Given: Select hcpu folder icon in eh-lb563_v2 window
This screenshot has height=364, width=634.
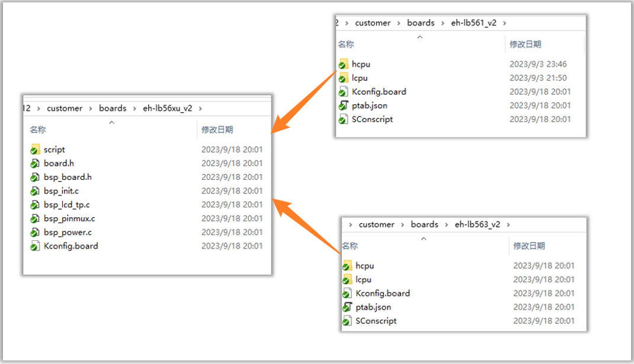Looking at the screenshot, I should pyautogui.click(x=347, y=266).
